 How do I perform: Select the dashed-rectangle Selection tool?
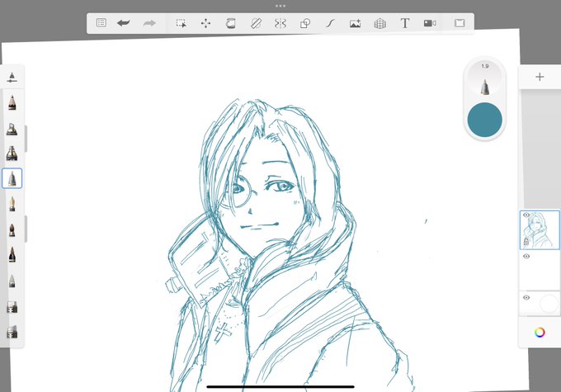point(181,23)
